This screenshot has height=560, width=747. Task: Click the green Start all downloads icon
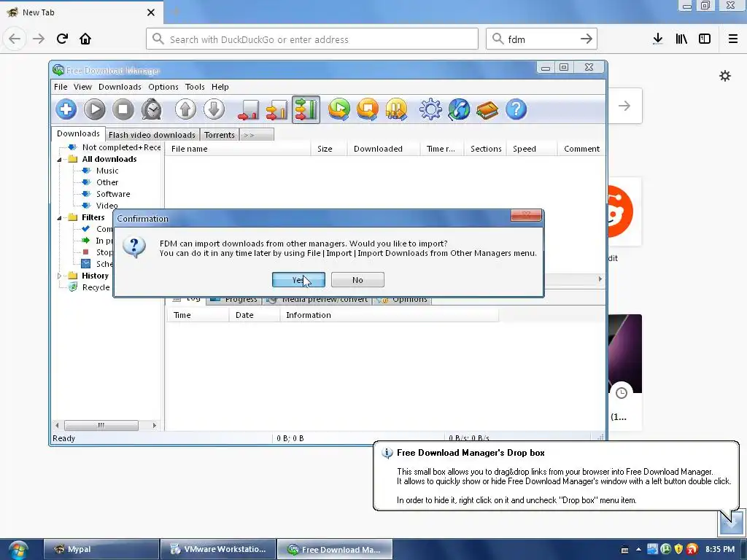pyautogui.click(x=339, y=109)
